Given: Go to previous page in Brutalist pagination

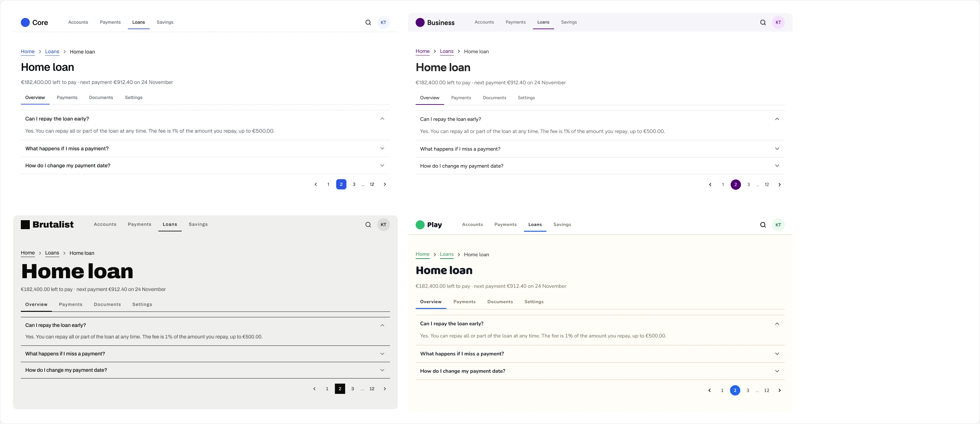Looking at the screenshot, I should click(314, 389).
